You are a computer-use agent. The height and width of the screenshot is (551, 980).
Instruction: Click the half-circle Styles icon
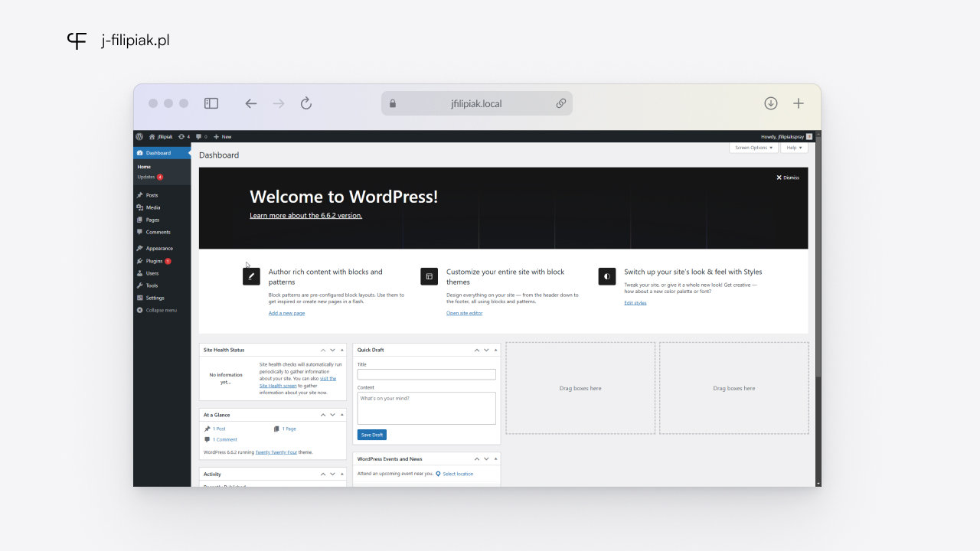(x=607, y=276)
